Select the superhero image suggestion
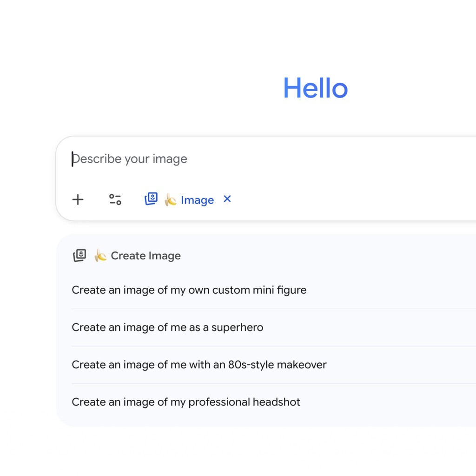This screenshot has height=476, width=476. (x=167, y=327)
